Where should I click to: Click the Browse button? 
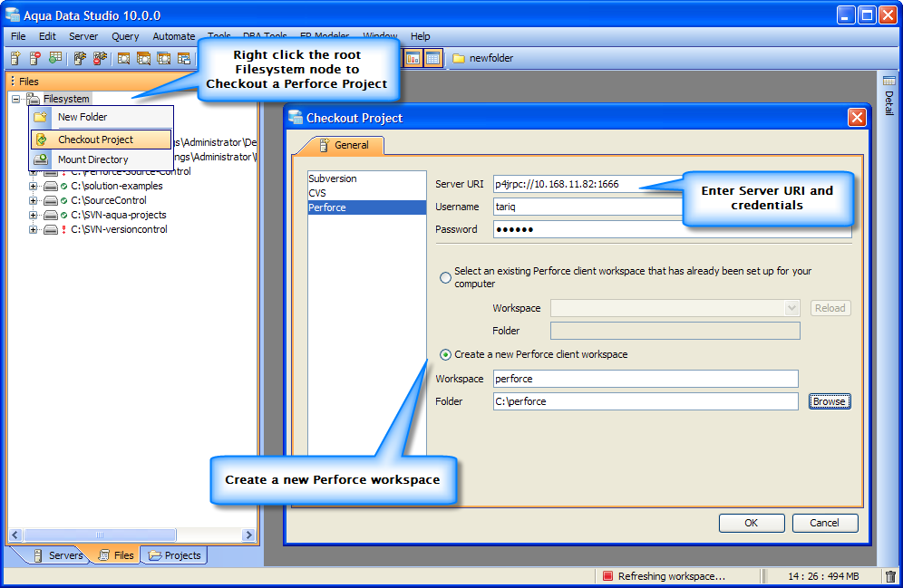[830, 401]
